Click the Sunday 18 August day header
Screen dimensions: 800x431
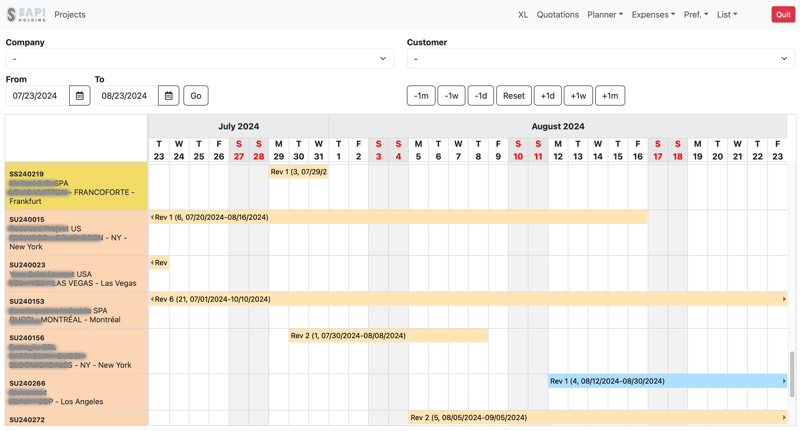[678, 150]
